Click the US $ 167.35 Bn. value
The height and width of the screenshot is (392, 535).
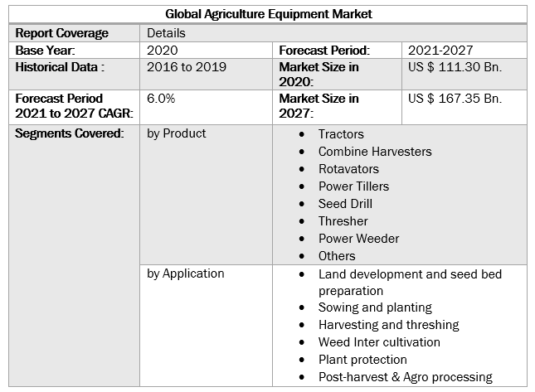455,98
